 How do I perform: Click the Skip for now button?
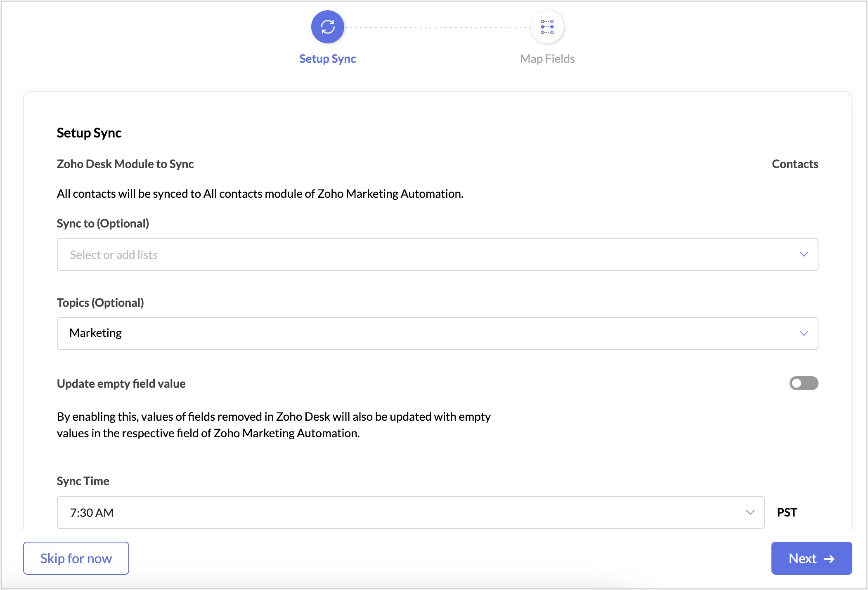(x=76, y=558)
